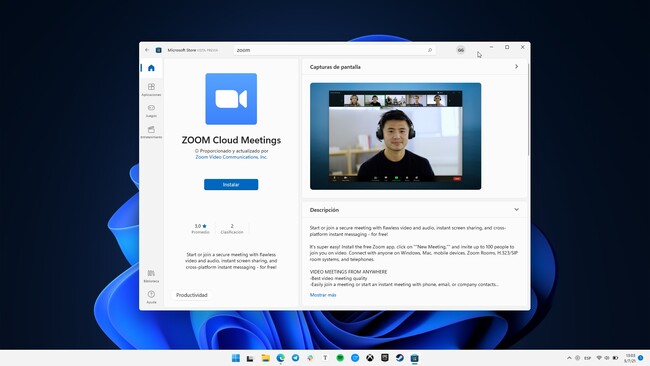The height and width of the screenshot is (366, 650).
Task: Open the taskbar clock and date
Action: pyautogui.click(x=630, y=358)
